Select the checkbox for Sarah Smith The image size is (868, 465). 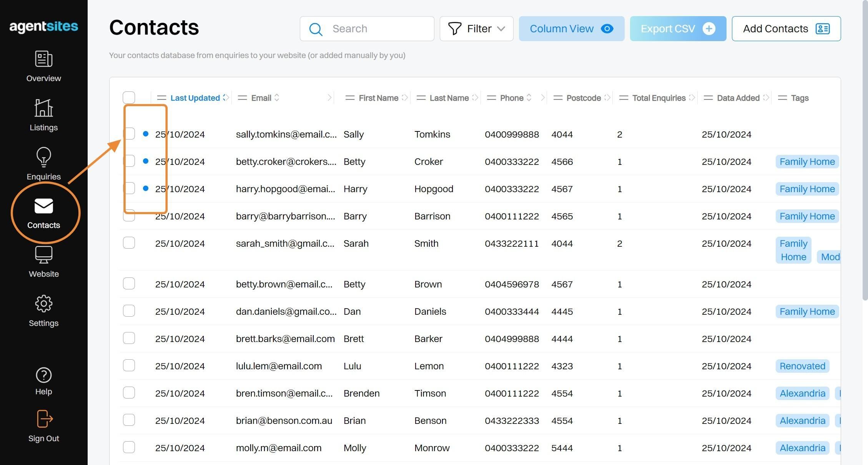(x=129, y=243)
